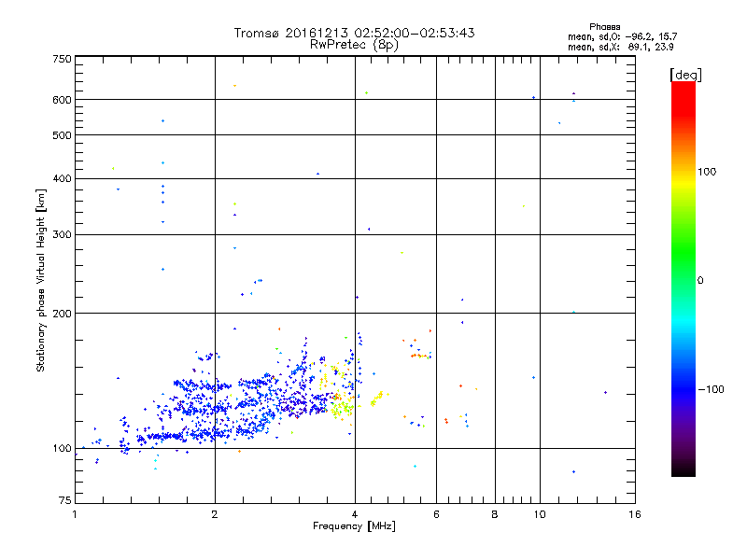The width and height of the screenshot is (747, 560).
Task: Click the 'Phases' header text
Action: [604, 27]
